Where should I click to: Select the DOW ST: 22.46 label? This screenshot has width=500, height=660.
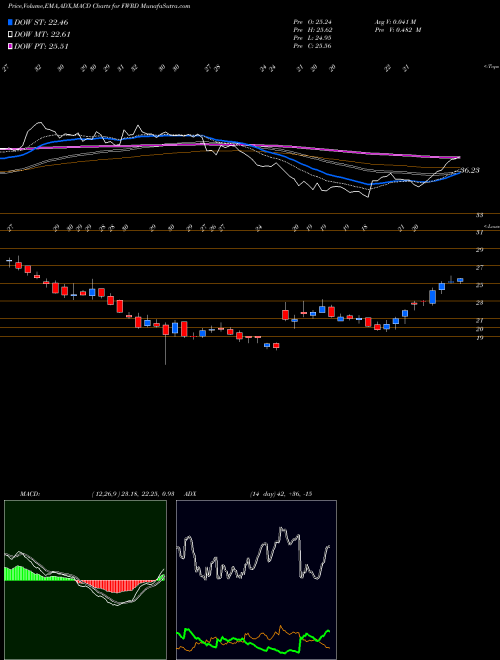[x=41, y=22]
